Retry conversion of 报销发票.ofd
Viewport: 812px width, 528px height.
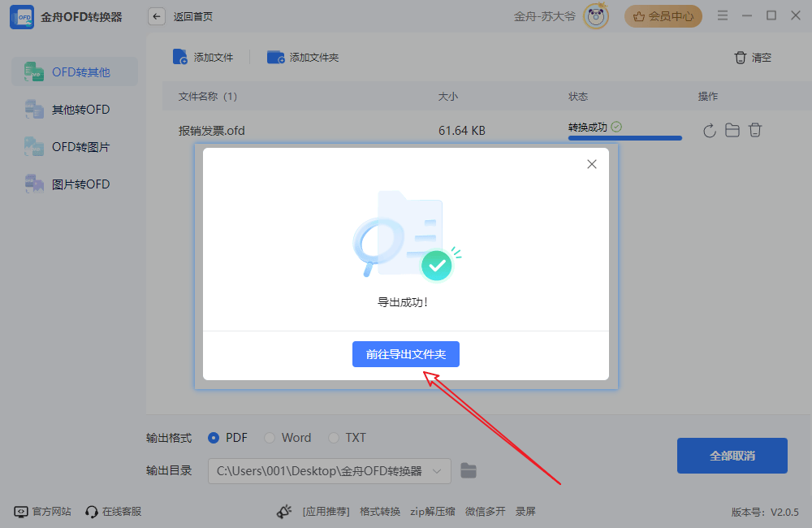point(707,130)
